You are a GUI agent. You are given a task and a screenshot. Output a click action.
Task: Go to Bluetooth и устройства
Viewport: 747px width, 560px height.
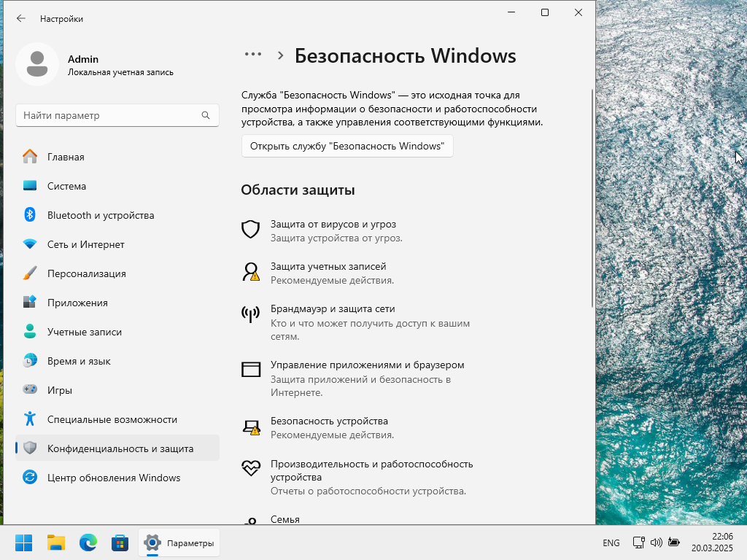tap(117, 215)
